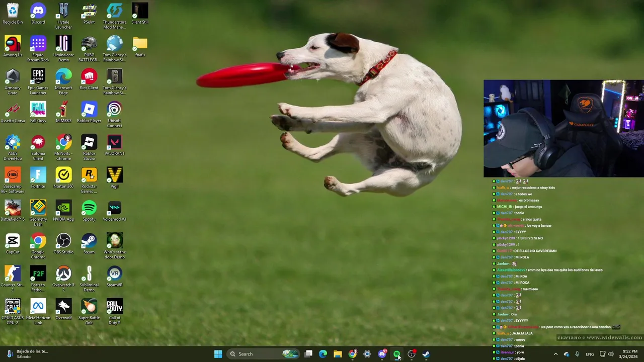Open CapCut desktop shortcut
This screenshot has height=362, width=644.
(x=13, y=244)
